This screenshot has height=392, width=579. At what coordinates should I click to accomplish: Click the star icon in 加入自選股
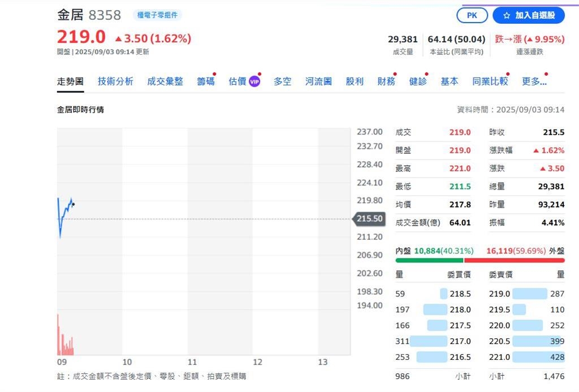[507, 15]
